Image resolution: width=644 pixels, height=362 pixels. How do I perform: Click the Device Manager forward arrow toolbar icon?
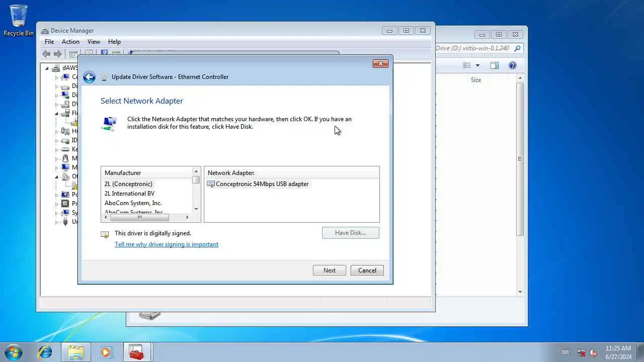tap(58, 54)
